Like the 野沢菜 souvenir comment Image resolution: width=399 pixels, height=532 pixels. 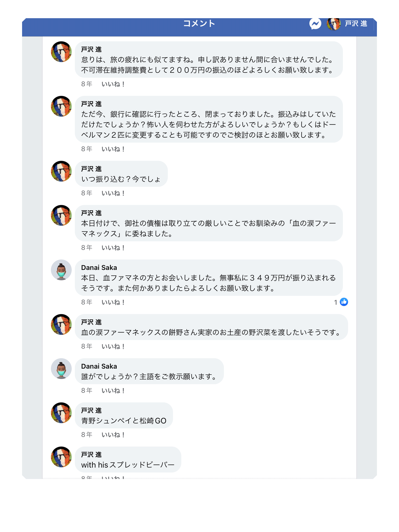pos(113,347)
